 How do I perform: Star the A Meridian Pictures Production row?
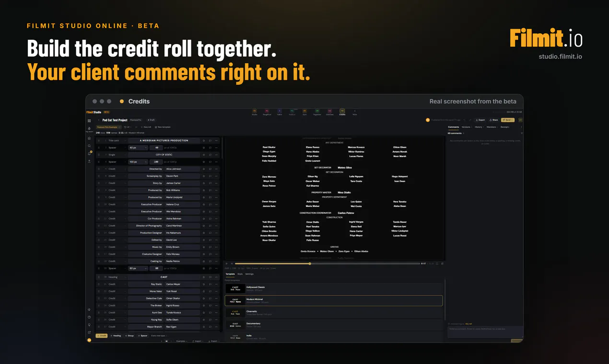tap(204, 141)
